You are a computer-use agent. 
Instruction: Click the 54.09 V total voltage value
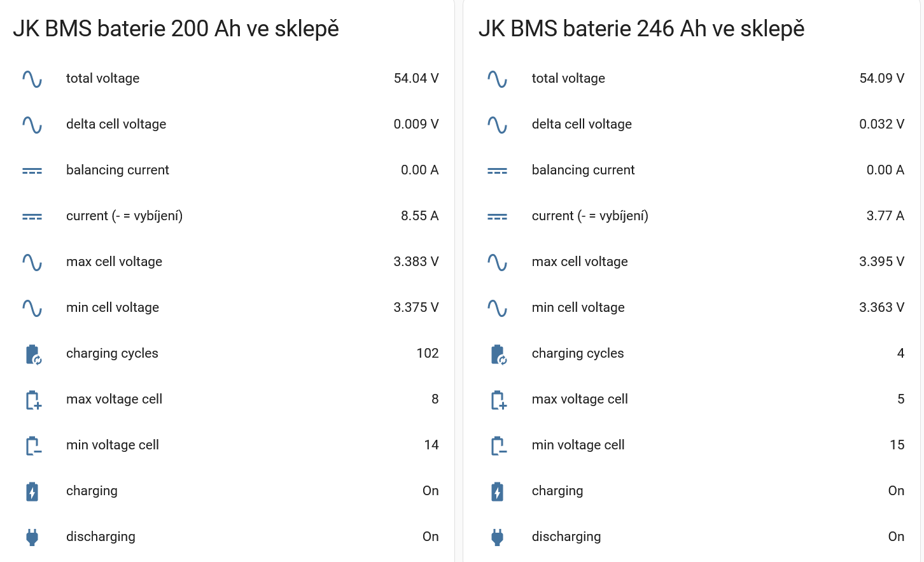881,78
